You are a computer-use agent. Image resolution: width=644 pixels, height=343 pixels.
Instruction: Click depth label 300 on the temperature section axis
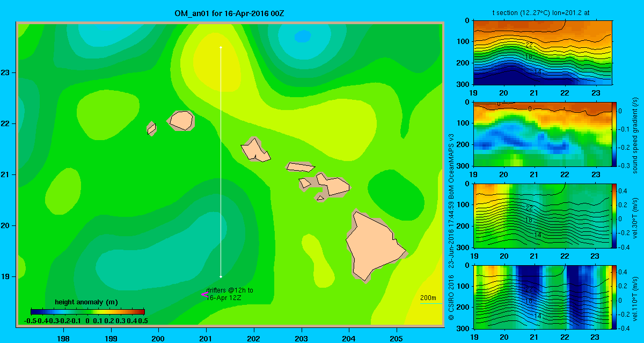464,84
